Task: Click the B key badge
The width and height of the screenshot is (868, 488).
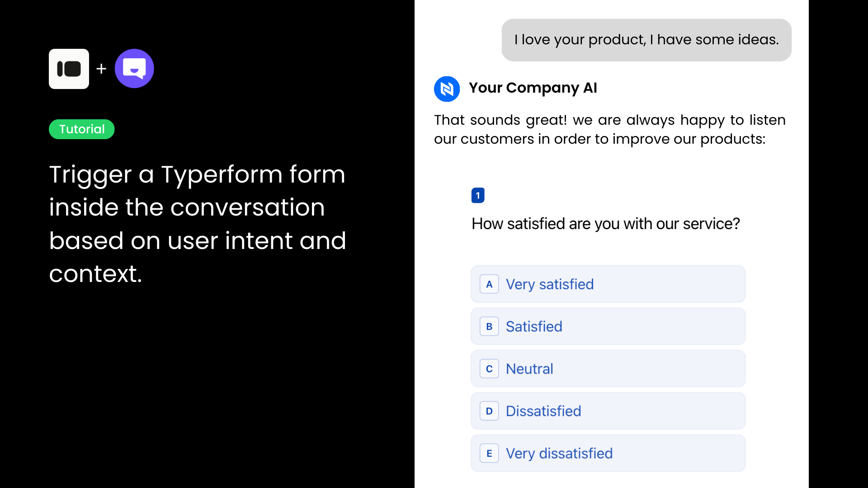Action: [489, 327]
